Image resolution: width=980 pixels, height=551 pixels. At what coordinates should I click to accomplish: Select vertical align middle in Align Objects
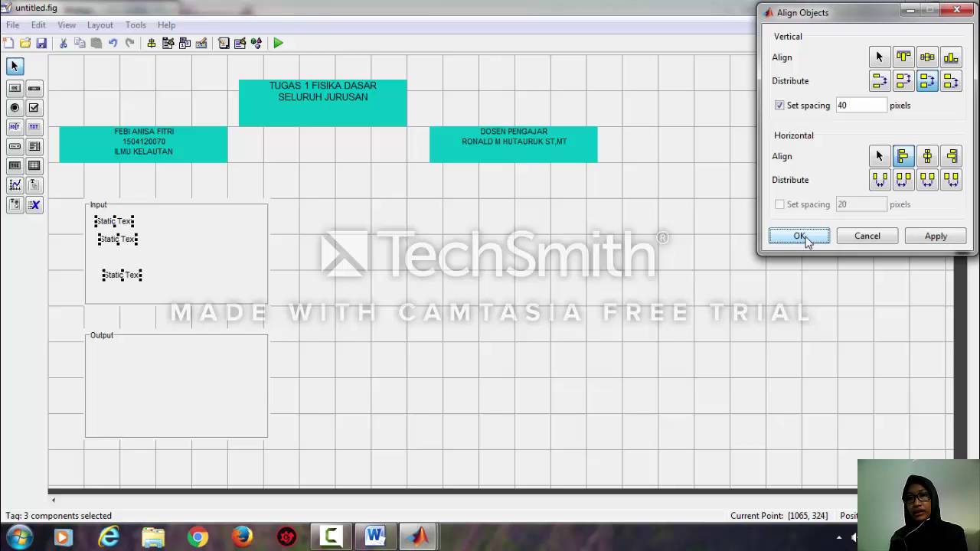(x=927, y=57)
